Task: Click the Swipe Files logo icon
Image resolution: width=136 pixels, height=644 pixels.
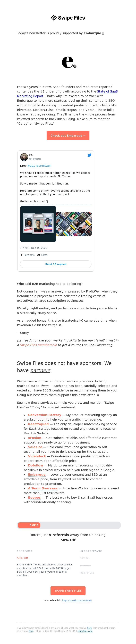Action: 54,18
